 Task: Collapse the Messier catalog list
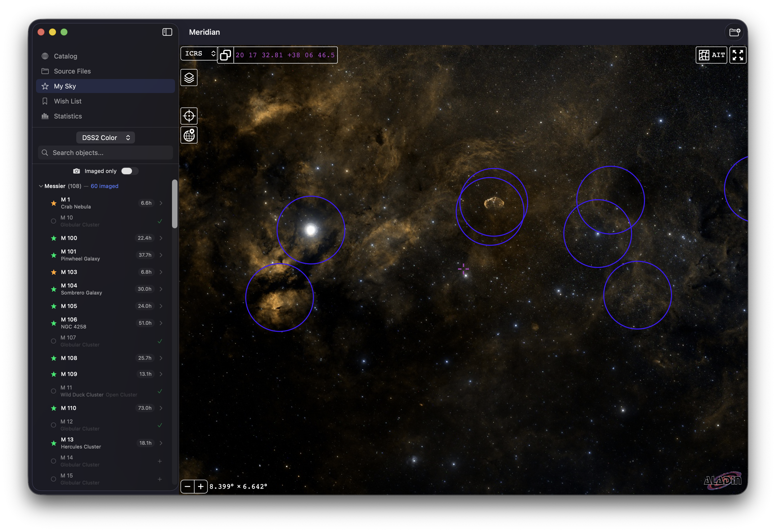click(x=41, y=186)
